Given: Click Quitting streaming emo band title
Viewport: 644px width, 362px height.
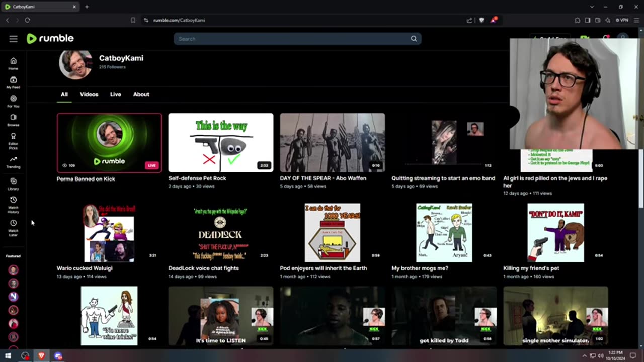Looking at the screenshot, I should click(x=443, y=178).
